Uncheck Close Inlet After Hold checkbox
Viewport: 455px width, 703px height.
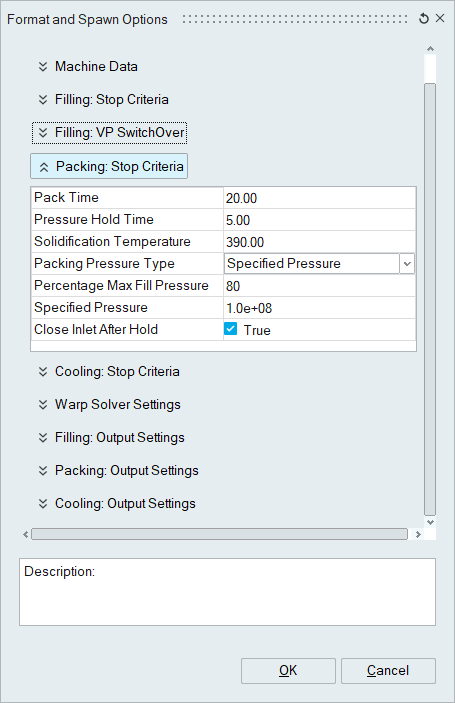point(230,330)
